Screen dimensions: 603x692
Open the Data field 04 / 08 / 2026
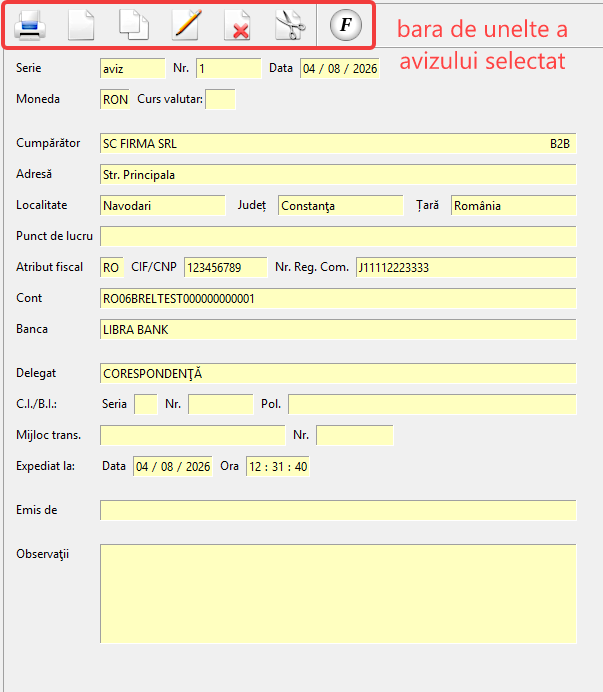339,68
